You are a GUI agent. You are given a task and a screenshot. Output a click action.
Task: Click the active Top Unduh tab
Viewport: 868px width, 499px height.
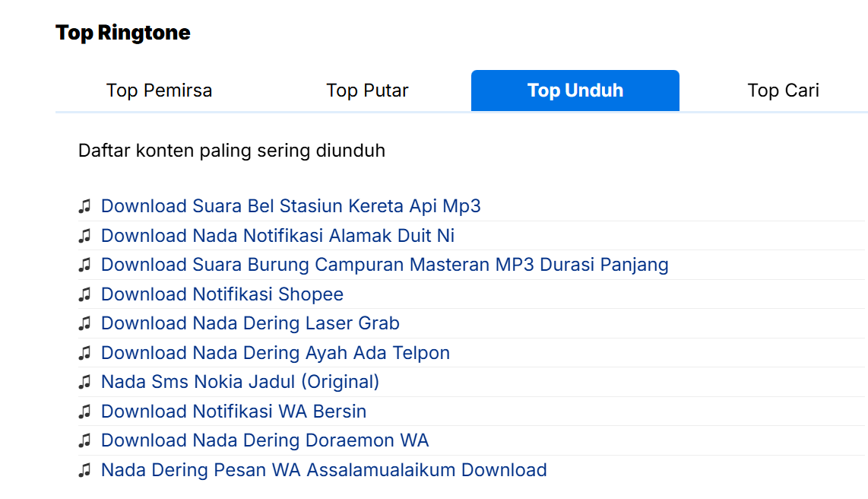pos(575,90)
